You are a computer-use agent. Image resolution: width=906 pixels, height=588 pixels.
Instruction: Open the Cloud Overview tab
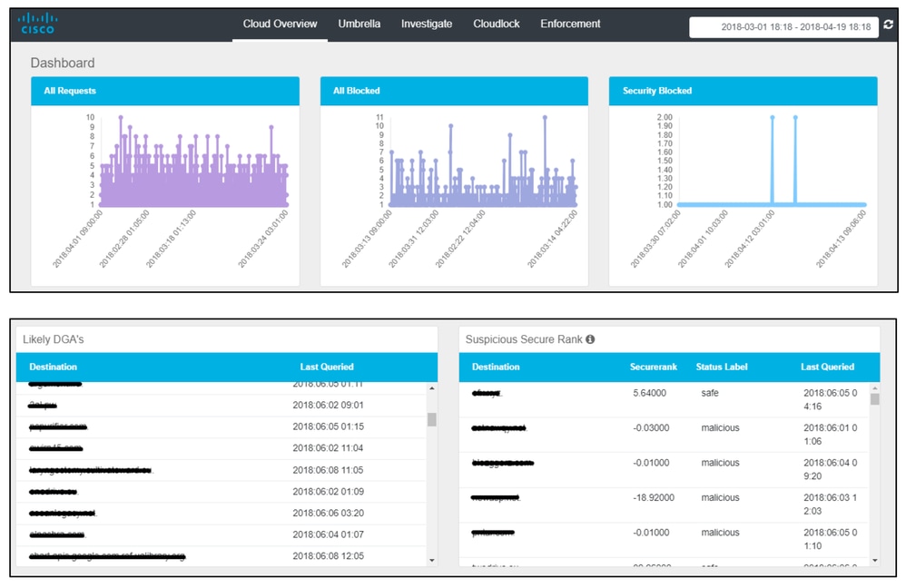(x=280, y=24)
